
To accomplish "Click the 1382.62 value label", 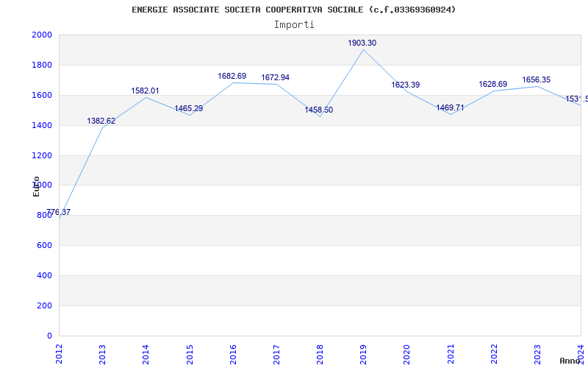I will pos(101,121).
